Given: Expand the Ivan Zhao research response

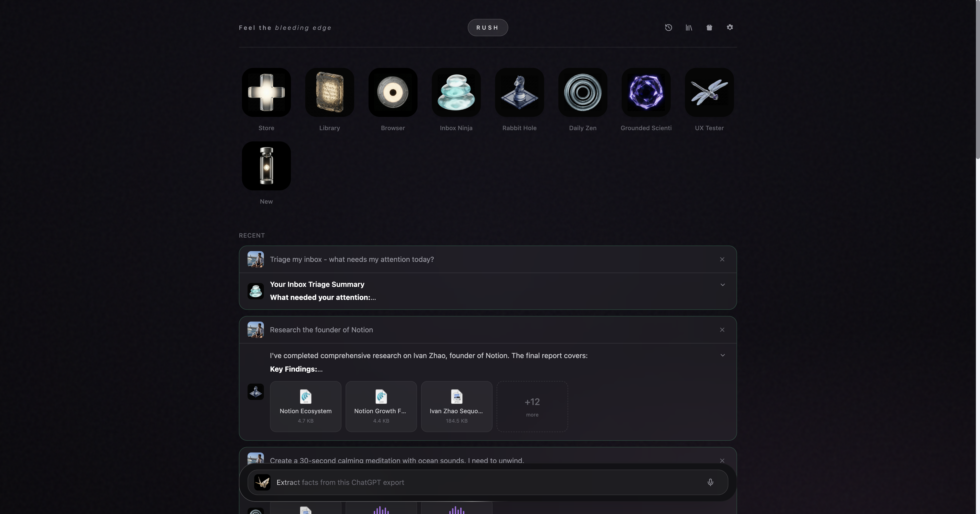Looking at the screenshot, I should 722,355.
